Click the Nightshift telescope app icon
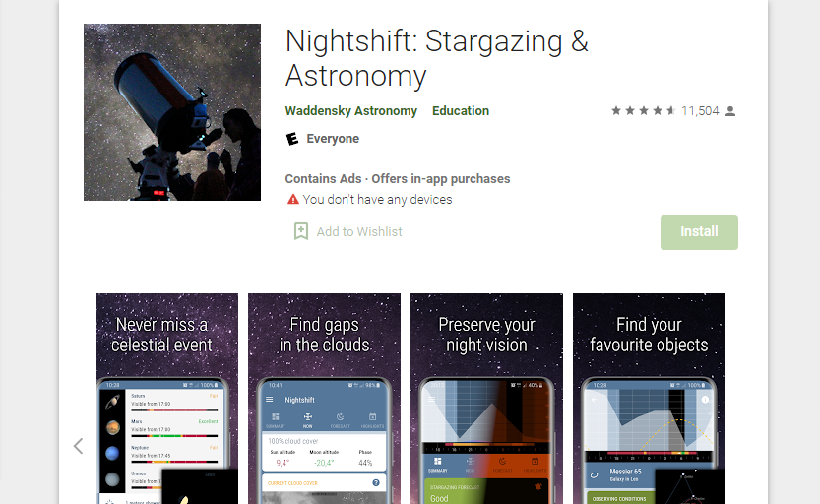The height and width of the screenshot is (504, 820). [x=172, y=112]
